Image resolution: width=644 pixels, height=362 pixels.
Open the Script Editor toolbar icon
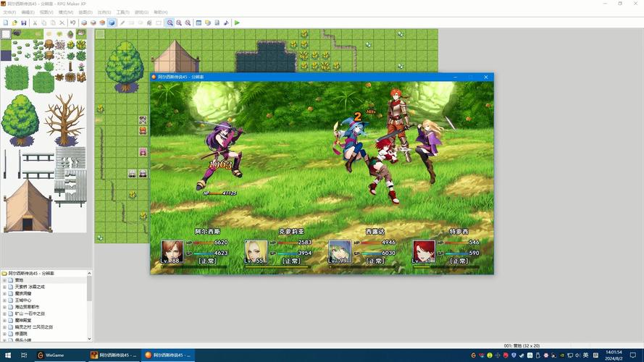point(217,23)
